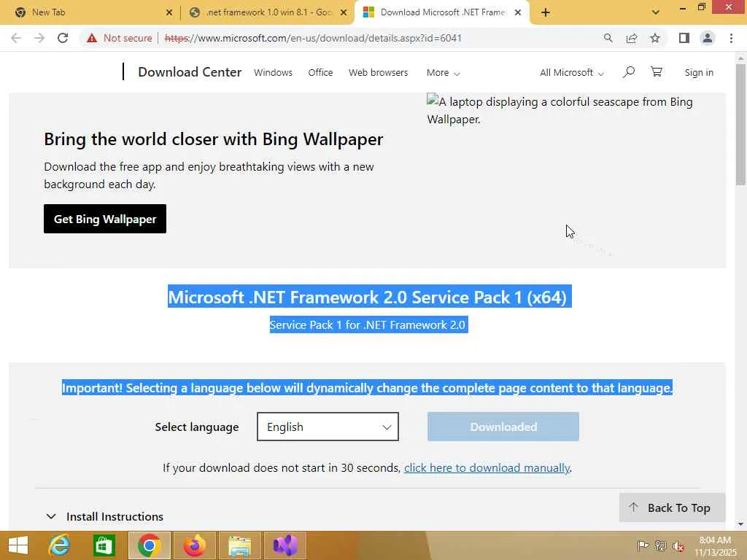Click the Not secure warning icon
The image size is (747, 560).
[92, 38]
